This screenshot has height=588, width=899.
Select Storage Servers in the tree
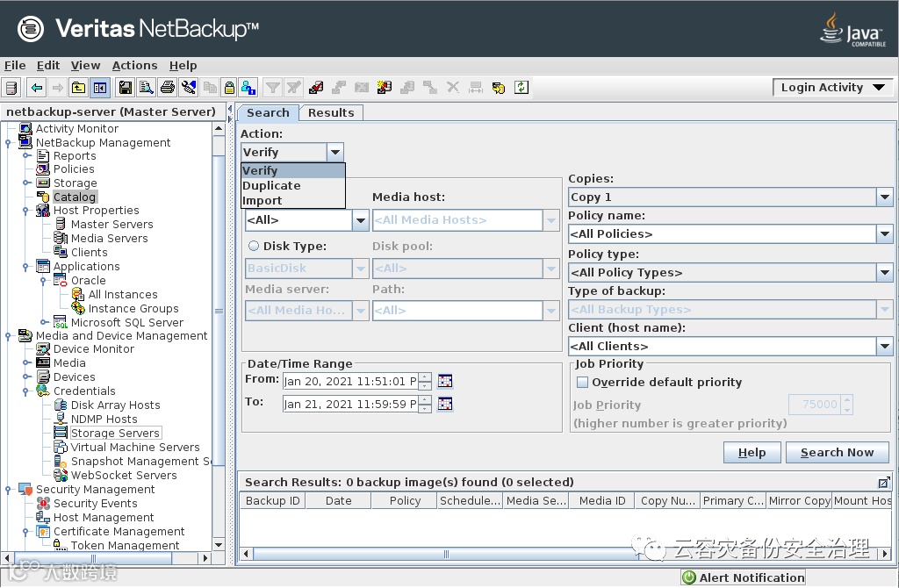pos(115,434)
